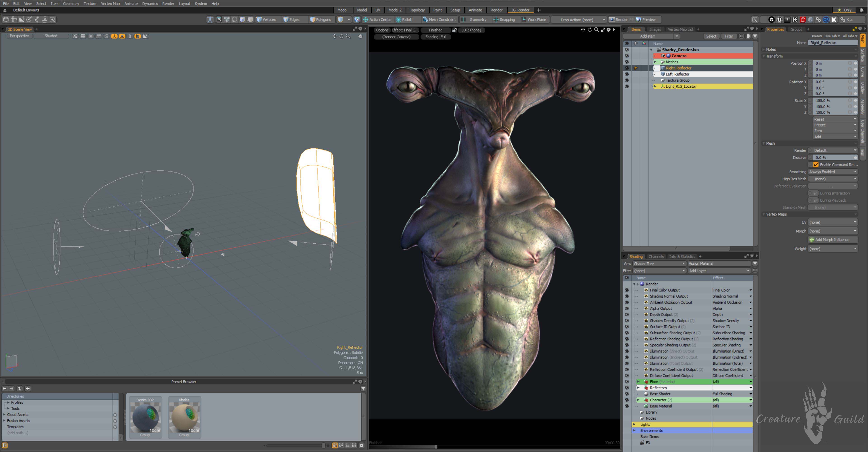
Task: Click the blue figure icon next to selection tools
Action: click(x=210, y=20)
